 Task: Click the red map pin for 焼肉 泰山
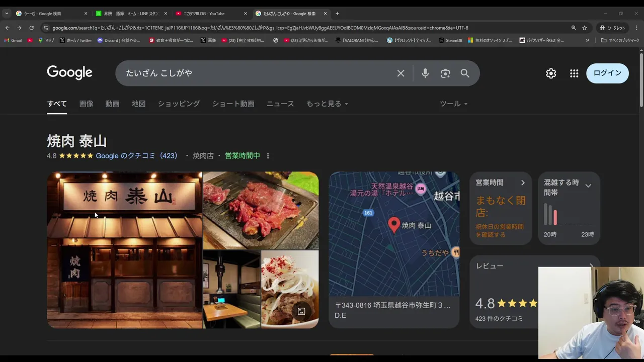pos(393,224)
